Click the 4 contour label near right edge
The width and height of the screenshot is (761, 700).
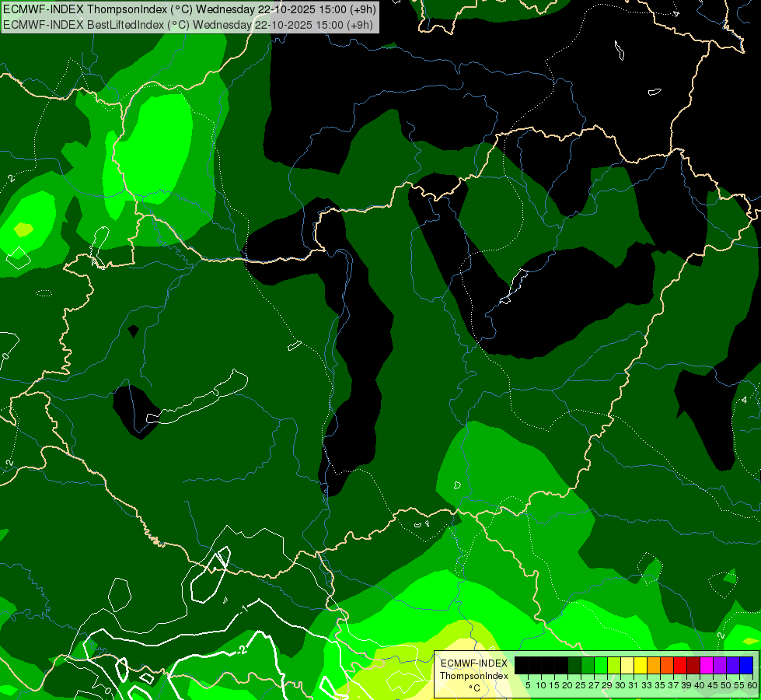pyautogui.click(x=744, y=400)
